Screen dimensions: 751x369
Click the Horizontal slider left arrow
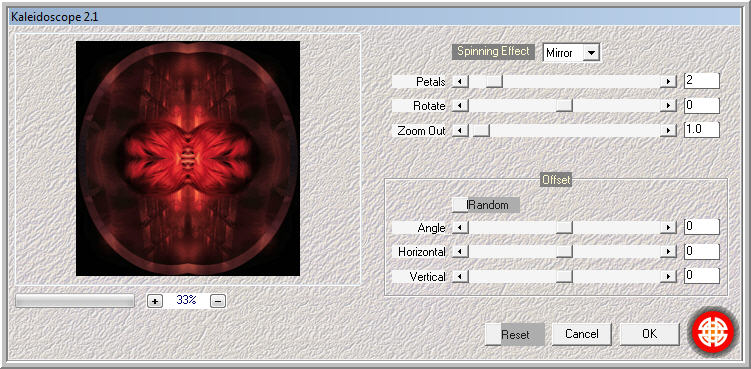tap(460, 252)
